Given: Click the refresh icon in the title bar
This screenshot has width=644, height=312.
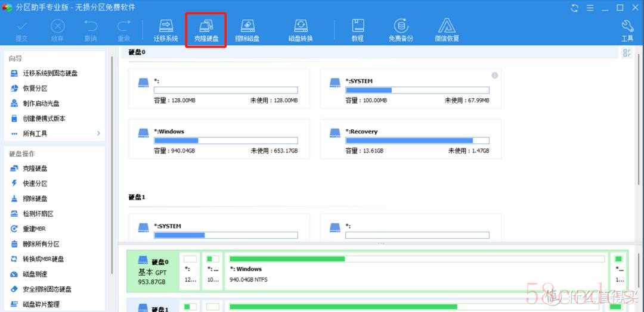Looking at the screenshot, I should (575, 8).
